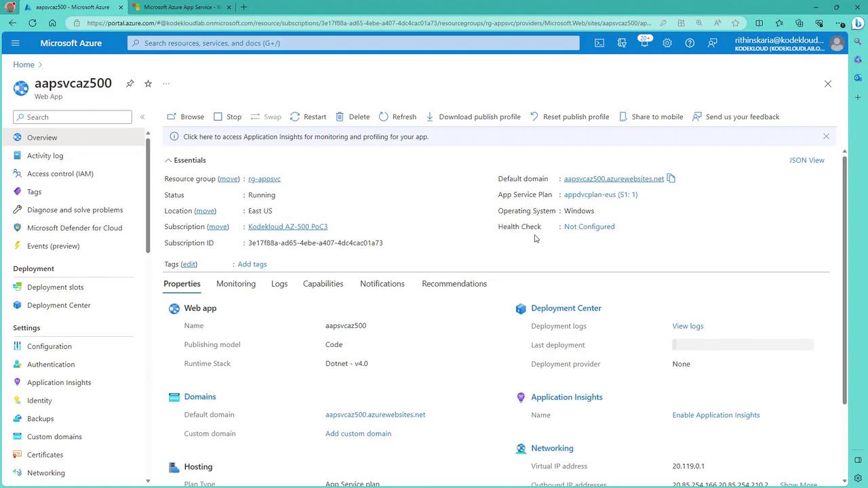
Task: Open the Azure portal hamburger menu
Action: (x=16, y=43)
